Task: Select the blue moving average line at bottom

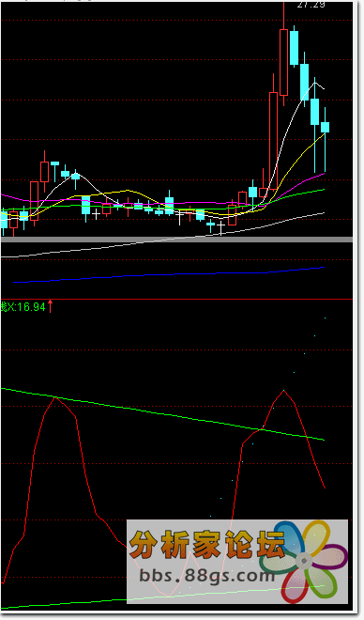Action: [x=169, y=275]
